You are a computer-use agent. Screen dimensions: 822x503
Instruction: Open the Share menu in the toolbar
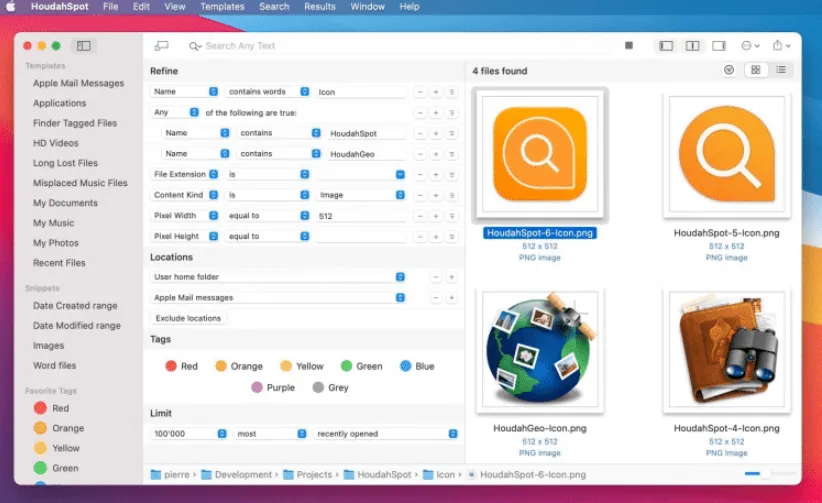click(x=781, y=46)
